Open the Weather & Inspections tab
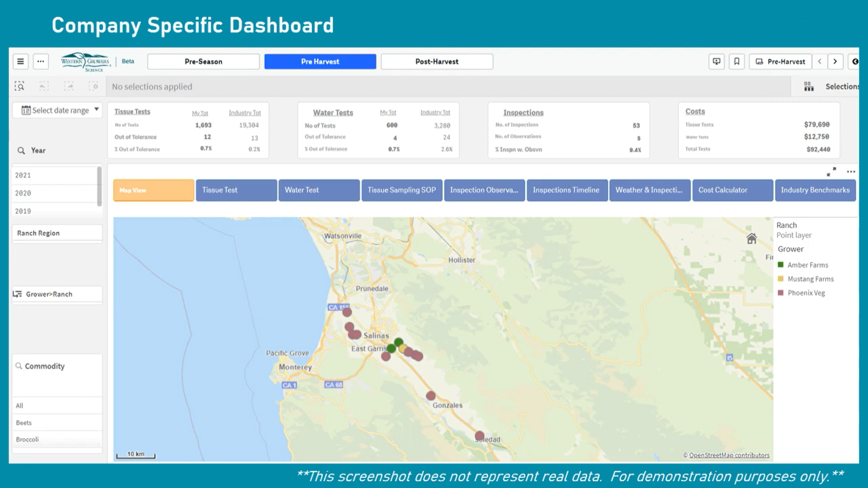 tap(649, 190)
